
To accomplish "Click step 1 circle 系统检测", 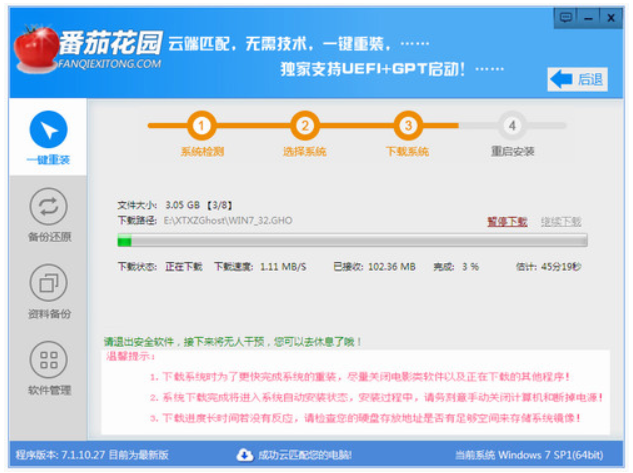I will pyautogui.click(x=201, y=126).
